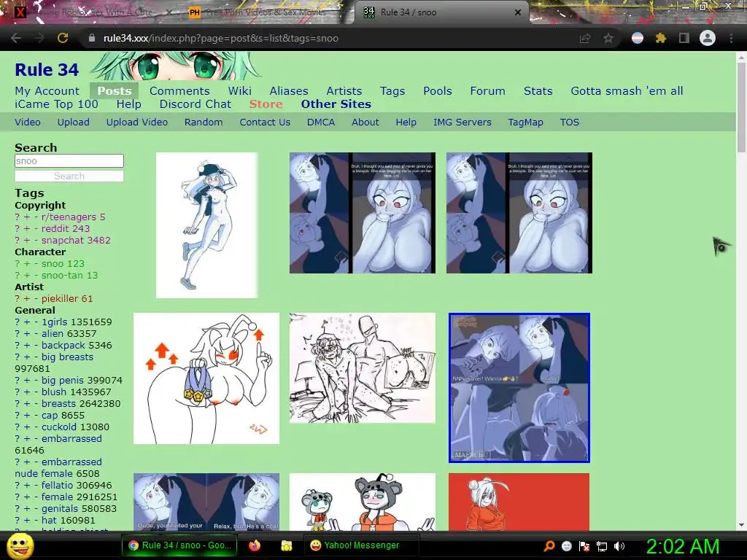747x560 pixels.
Task: Open the Random submenu link
Action: tap(204, 122)
